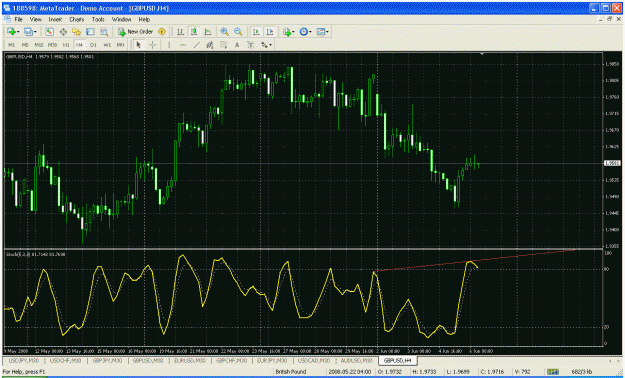Open the View menu

pos(35,19)
